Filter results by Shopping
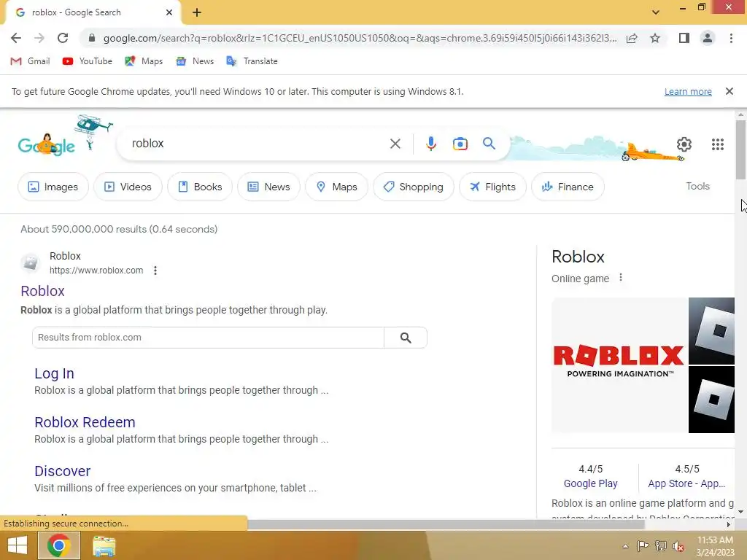 pyautogui.click(x=414, y=187)
